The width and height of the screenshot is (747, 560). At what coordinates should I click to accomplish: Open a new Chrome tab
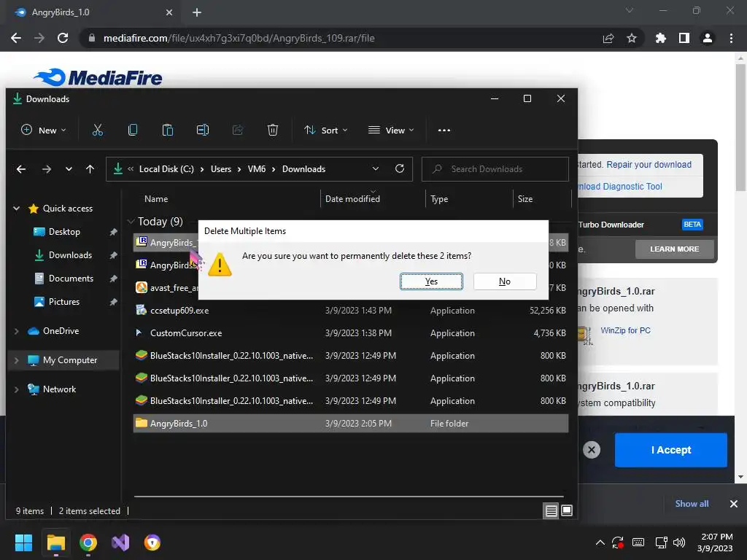[x=197, y=12]
